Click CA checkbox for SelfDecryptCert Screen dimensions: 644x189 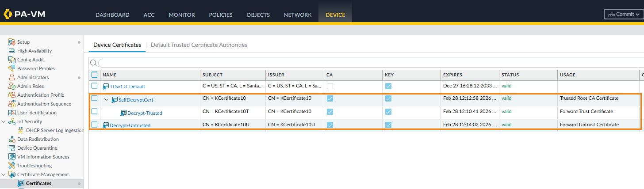(x=330, y=98)
